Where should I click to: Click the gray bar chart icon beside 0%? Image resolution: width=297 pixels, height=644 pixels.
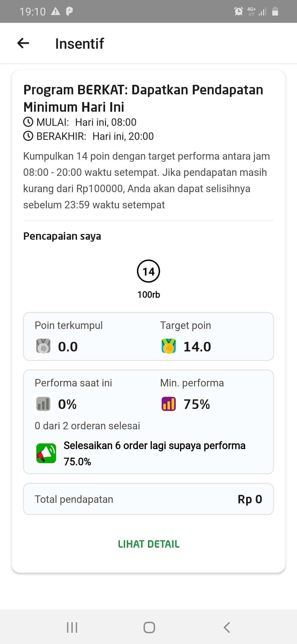pos(43,404)
